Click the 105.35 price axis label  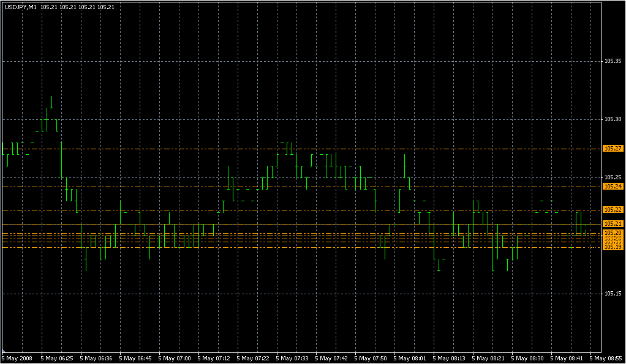coord(613,61)
